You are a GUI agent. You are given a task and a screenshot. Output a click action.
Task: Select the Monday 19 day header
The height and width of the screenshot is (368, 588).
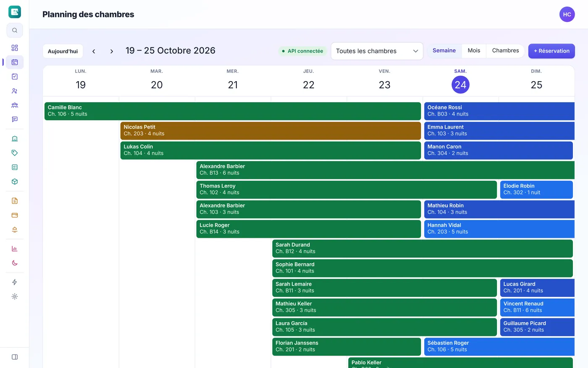[x=81, y=81]
